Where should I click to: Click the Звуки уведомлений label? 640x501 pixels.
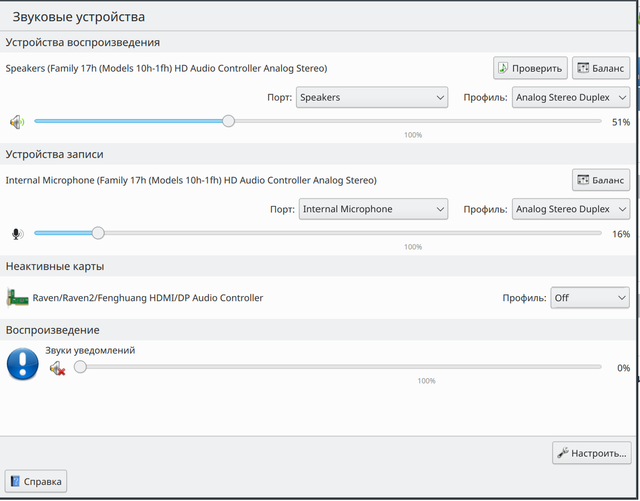90,350
